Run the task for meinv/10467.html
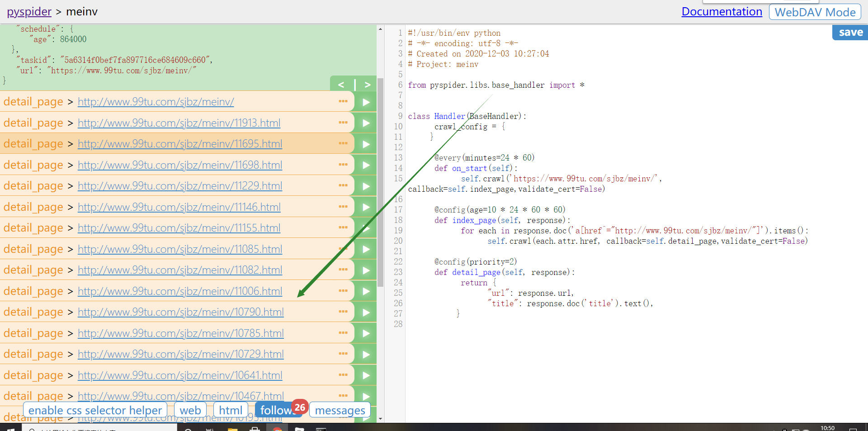Image resolution: width=868 pixels, height=431 pixels. pyautogui.click(x=366, y=396)
